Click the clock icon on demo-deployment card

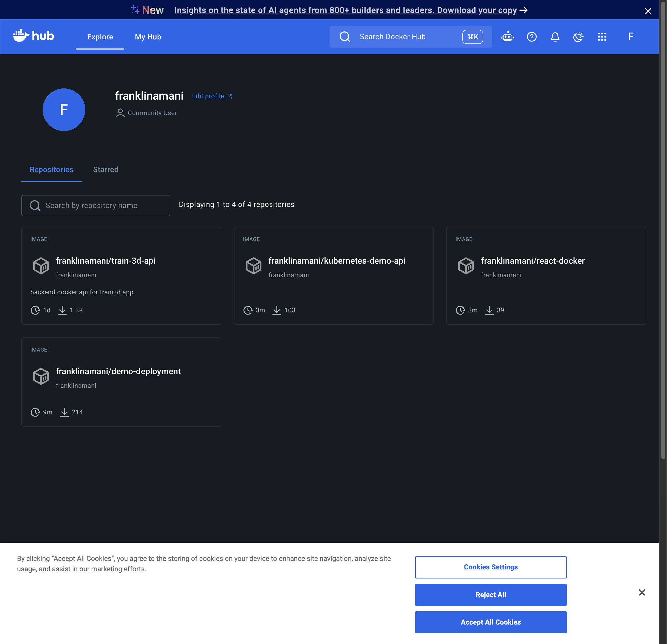tap(35, 412)
